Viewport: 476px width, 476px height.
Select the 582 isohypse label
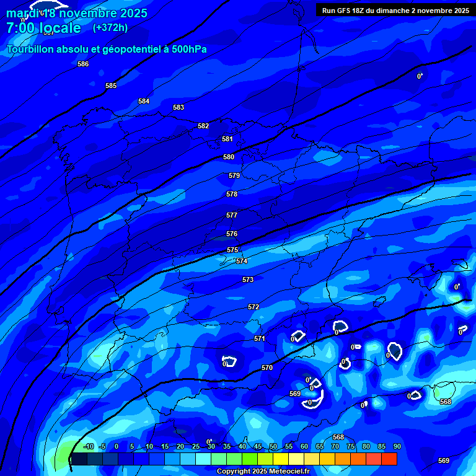pos(203,126)
